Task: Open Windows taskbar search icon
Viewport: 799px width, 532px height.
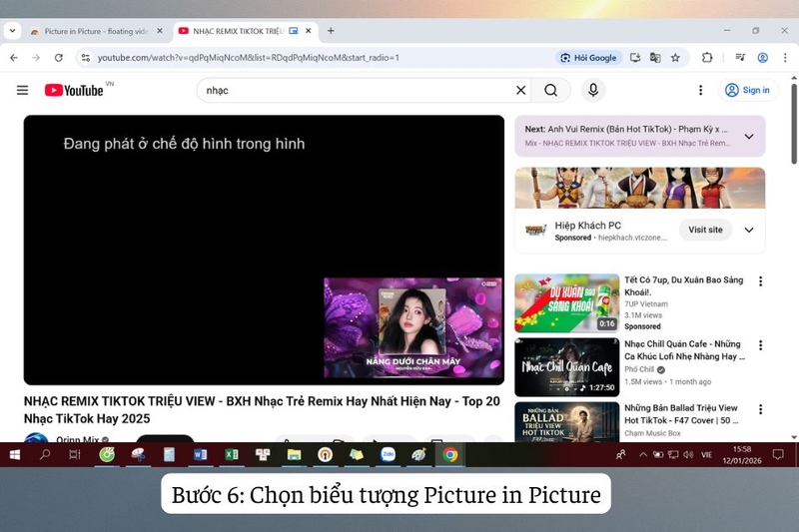Action: [45, 454]
